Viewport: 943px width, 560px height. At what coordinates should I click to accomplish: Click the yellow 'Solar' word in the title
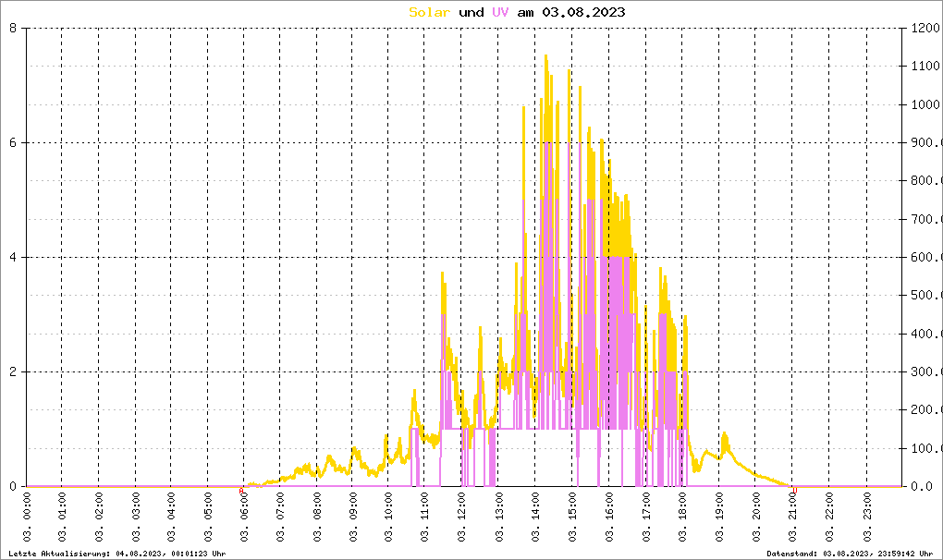point(429,12)
